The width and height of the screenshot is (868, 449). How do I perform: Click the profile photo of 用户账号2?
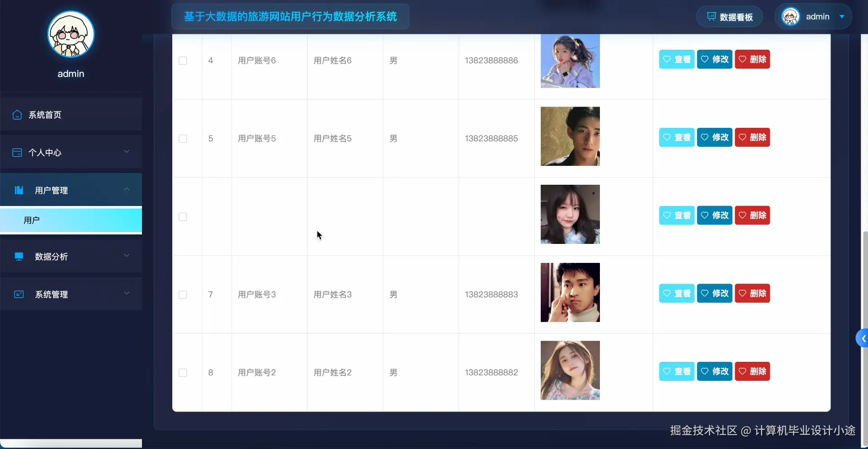[570, 370]
